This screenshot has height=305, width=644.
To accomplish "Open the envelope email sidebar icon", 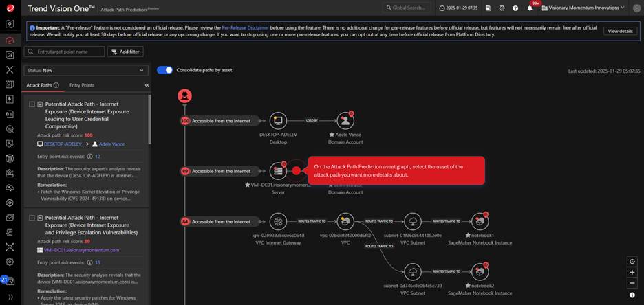I will (x=10, y=218).
